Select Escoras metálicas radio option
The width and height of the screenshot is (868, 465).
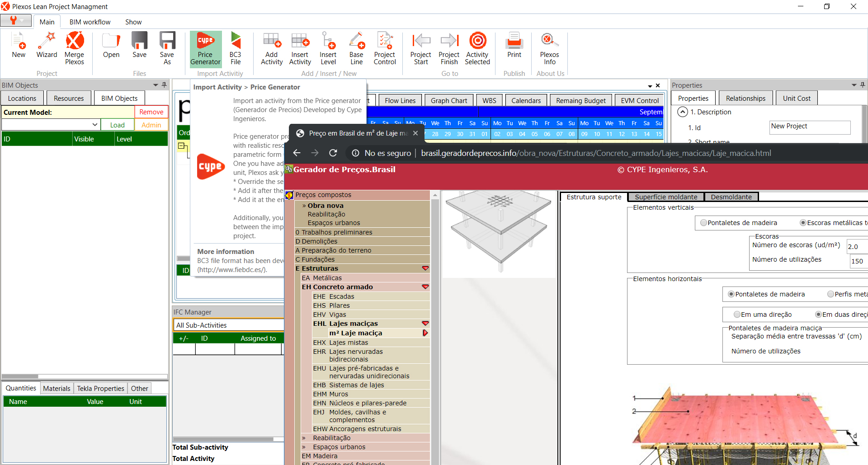click(x=803, y=223)
